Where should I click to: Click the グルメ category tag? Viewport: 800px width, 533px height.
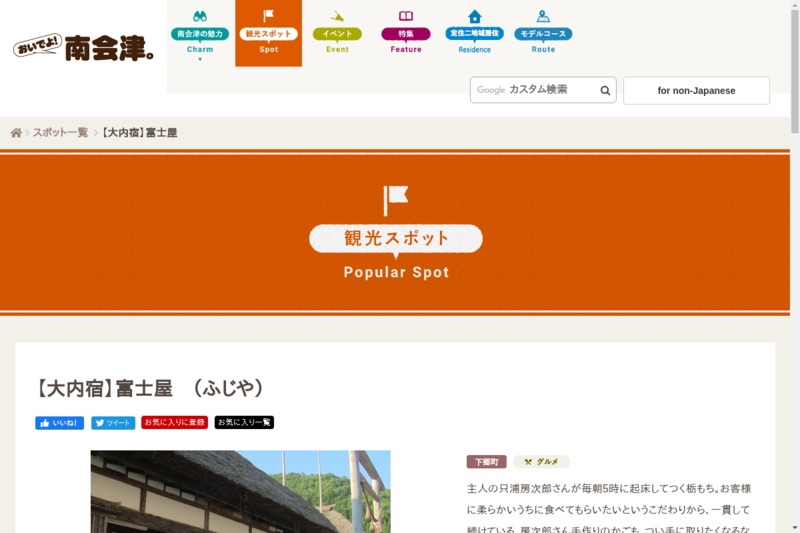pos(541,462)
